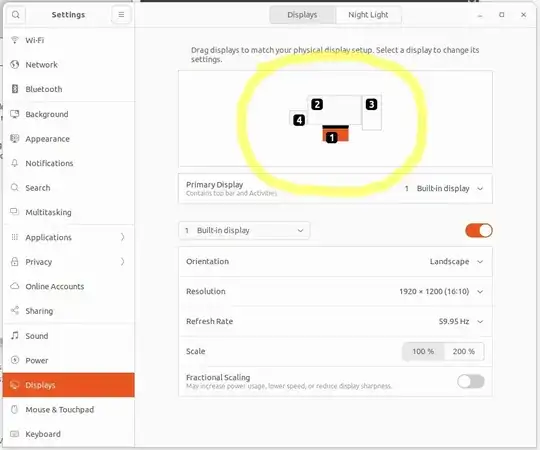Viewport: 540px width, 450px height.
Task: Open Sharing settings
Action: [x=69, y=311]
